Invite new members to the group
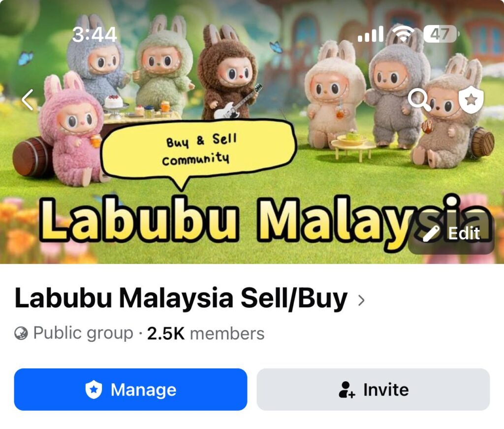Screen dimensions: 504x429 (x=373, y=390)
